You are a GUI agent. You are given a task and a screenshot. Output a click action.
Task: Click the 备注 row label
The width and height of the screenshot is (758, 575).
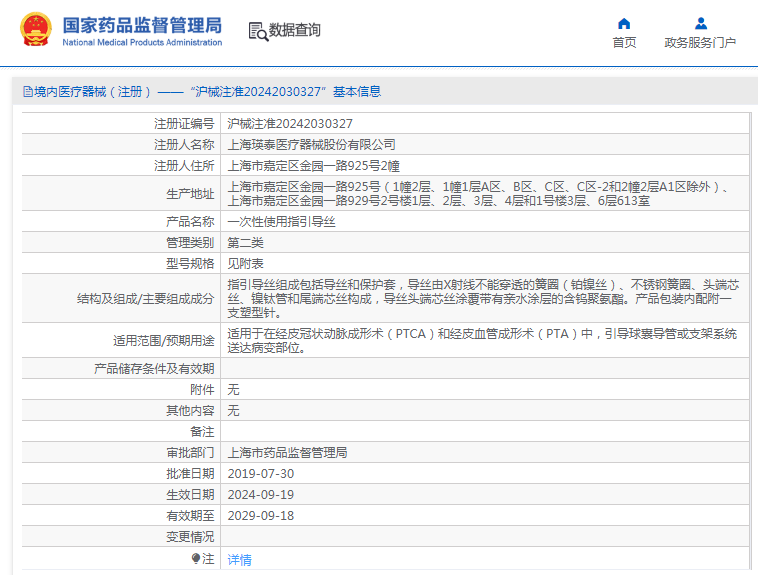(202, 431)
